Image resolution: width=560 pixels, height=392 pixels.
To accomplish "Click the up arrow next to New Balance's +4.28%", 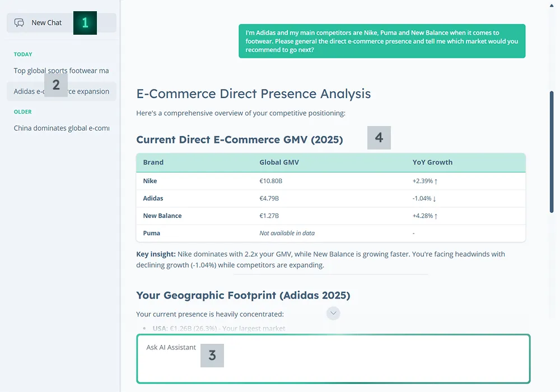I will tap(436, 216).
